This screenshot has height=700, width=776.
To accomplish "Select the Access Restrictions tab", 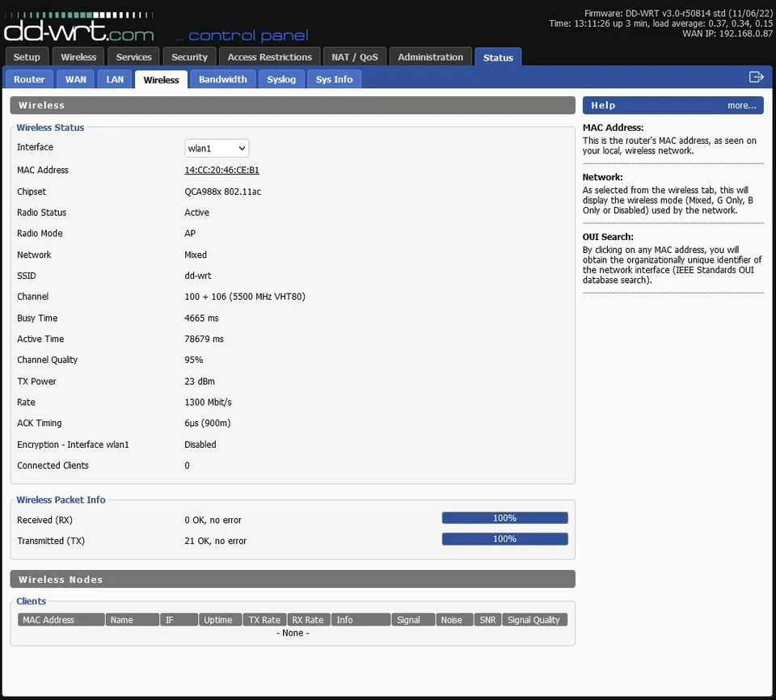I will (269, 57).
